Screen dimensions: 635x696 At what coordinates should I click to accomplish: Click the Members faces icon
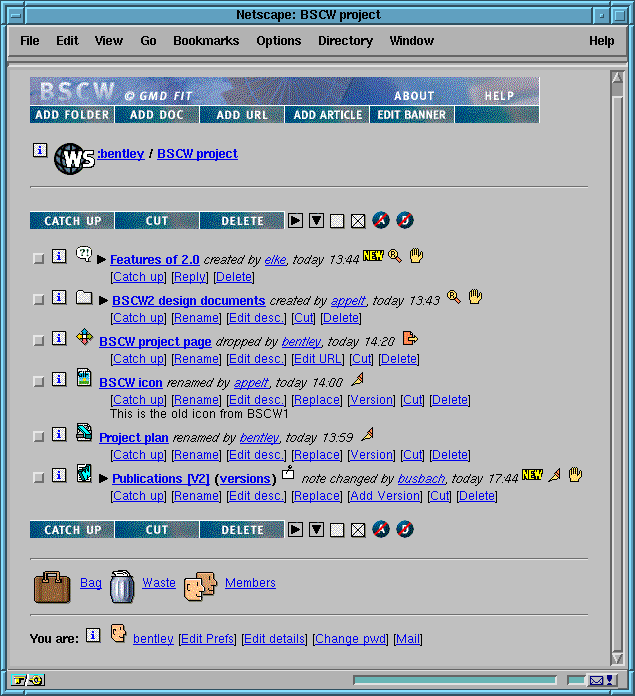tap(200, 586)
